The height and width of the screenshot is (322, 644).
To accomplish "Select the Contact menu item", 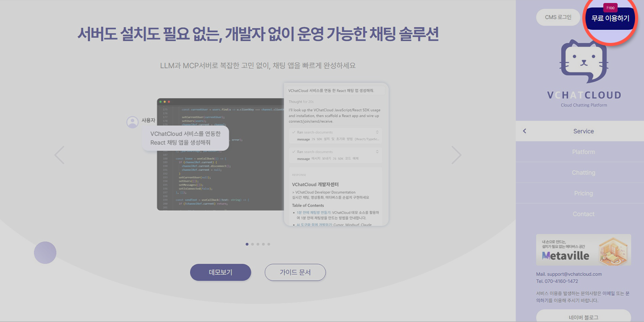I will point(584,214).
